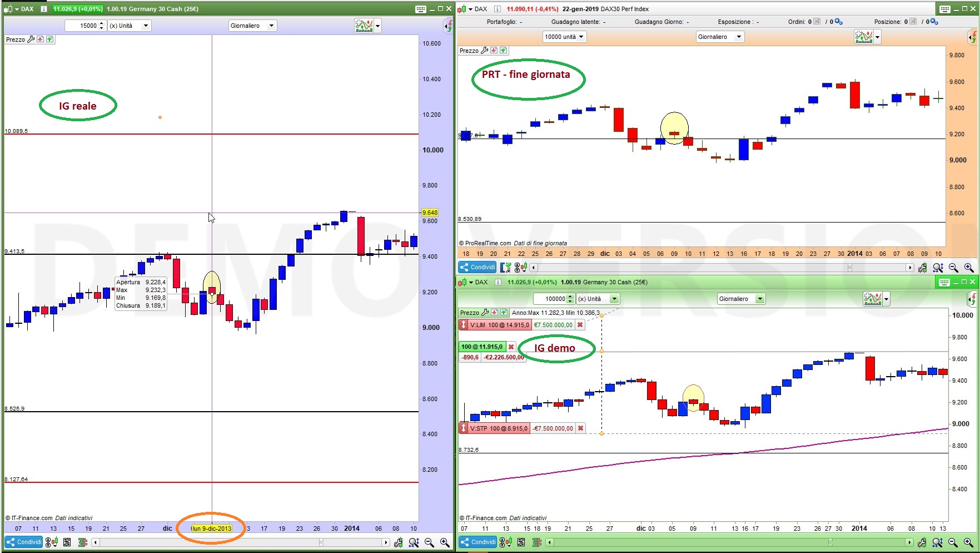This screenshot has height=553, width=980.
Task: Close the 100 @ 11.915,0 position
Action: click(x=511, y=347)
